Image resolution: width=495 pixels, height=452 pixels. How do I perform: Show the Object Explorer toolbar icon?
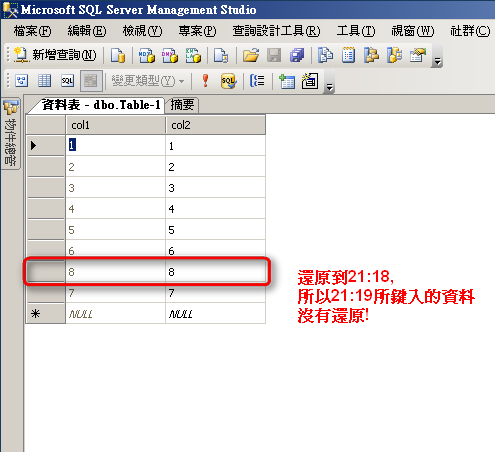(x=371, y=55)
